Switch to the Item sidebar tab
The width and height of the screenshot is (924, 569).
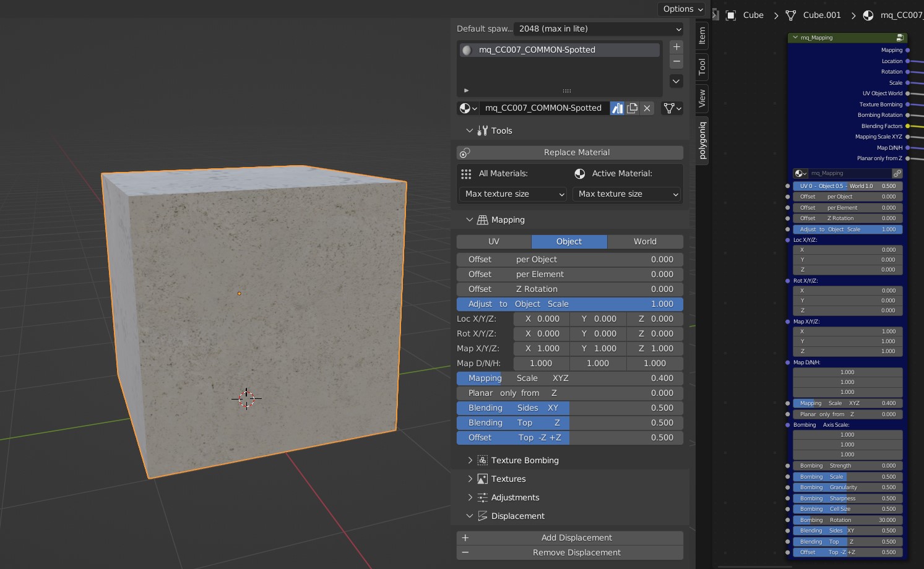coord(702,36)
